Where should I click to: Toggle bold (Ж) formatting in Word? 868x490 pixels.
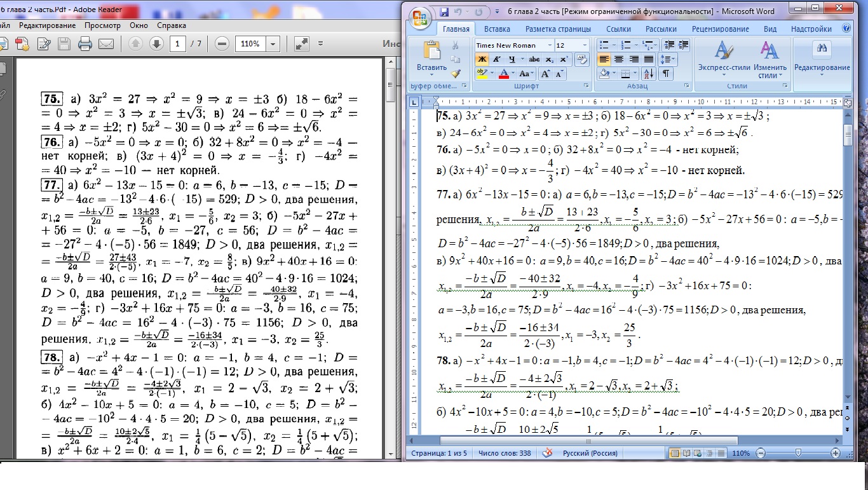pos(482,59)
